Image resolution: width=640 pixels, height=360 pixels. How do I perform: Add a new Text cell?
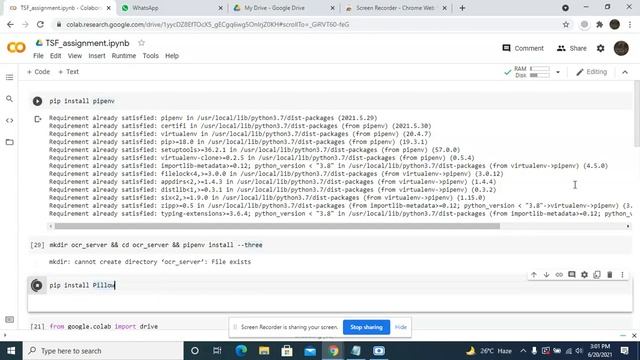click(69, 72)
